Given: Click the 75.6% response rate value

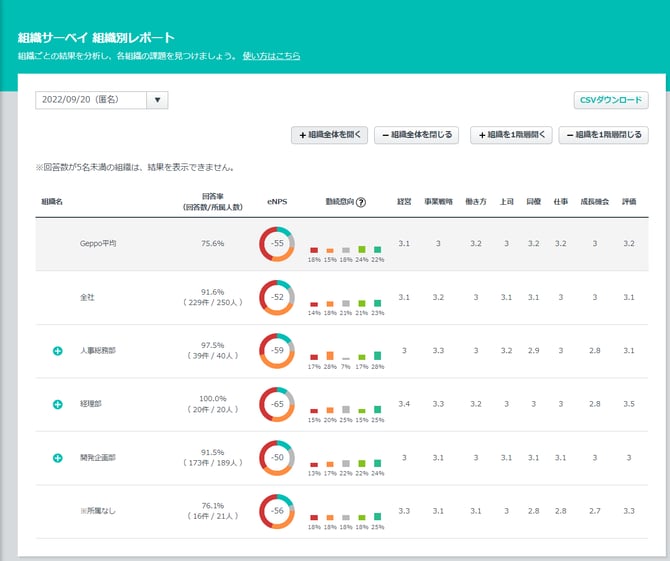Looking at the screenshot, I should pyautogui.click(x=213, y=244).
